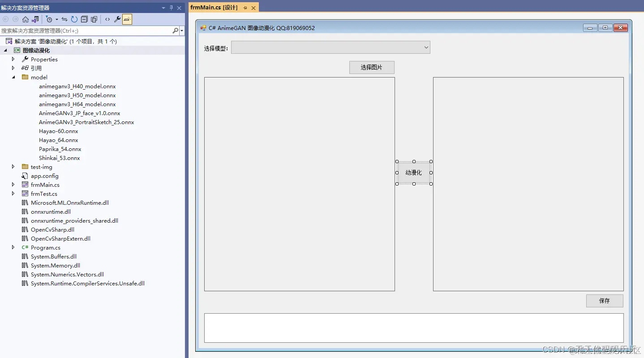Select Hayao-60.onnx file

(58, 131)
